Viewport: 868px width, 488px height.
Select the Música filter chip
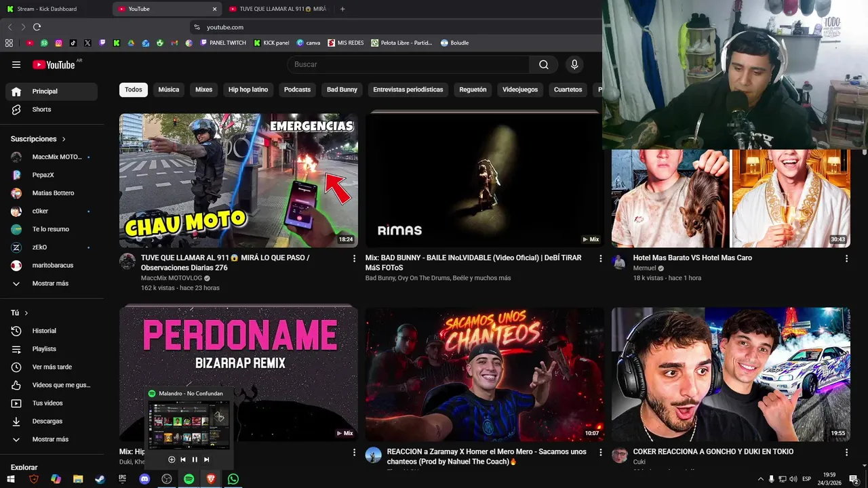[169, 89]
